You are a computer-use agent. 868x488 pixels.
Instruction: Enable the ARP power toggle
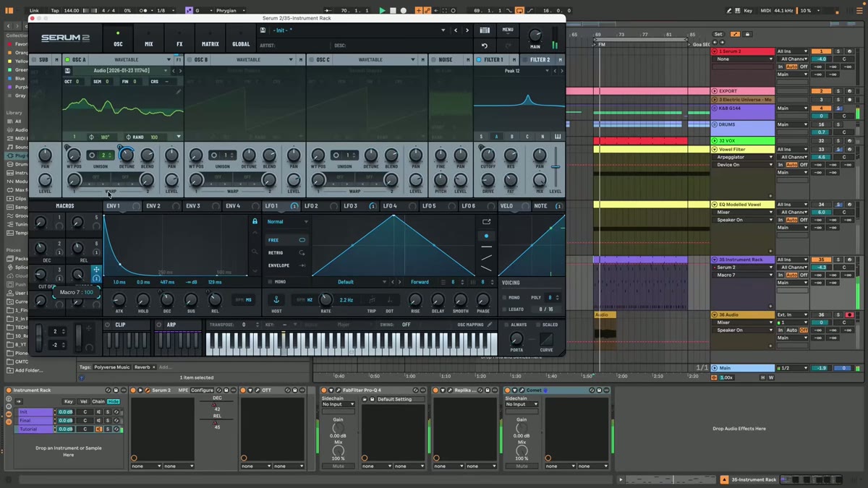pyautogui.click(x=160, y=325)
